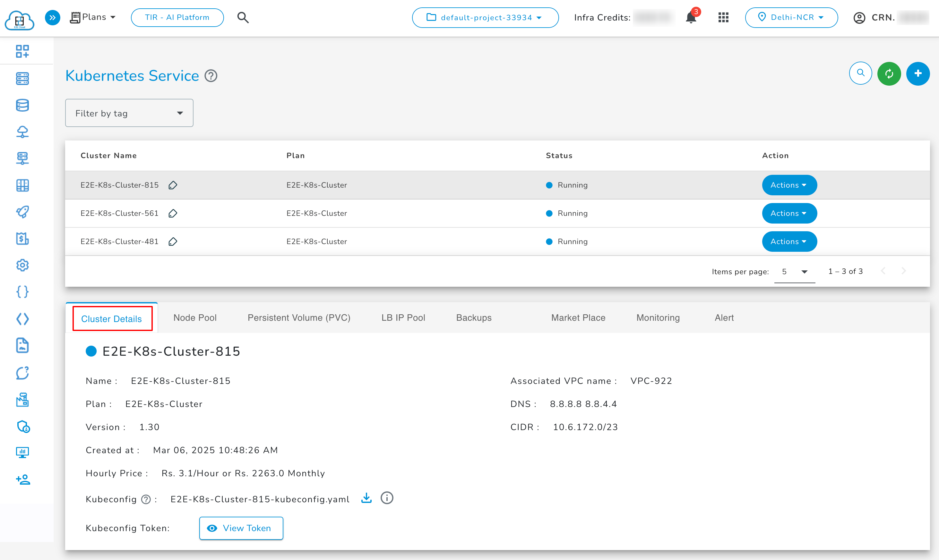Click Cluster Name column header

point(109,156)
